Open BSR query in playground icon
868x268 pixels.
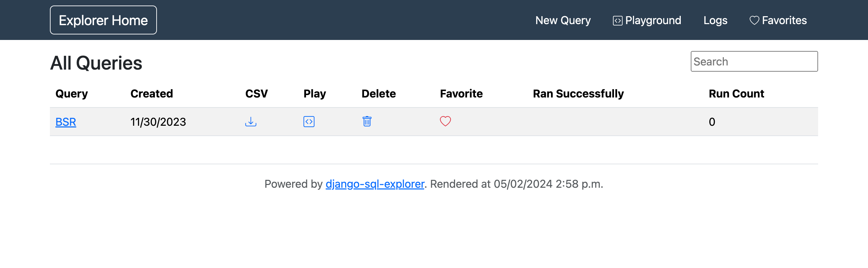click(309, 122)
